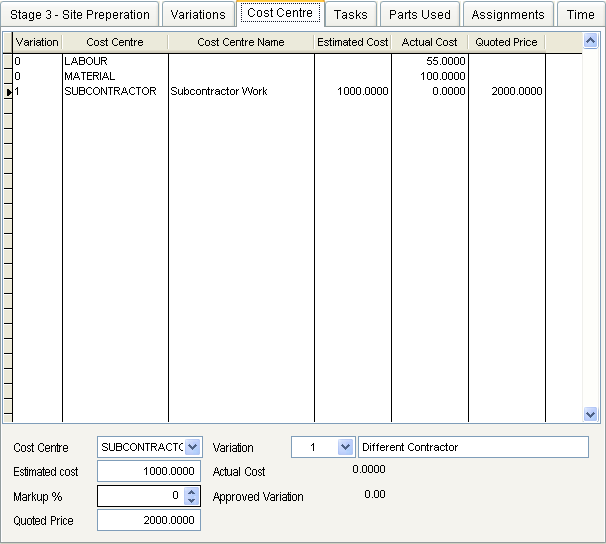Open the Time tab
This screenshot has height=544, width=606.
point(580,15)
